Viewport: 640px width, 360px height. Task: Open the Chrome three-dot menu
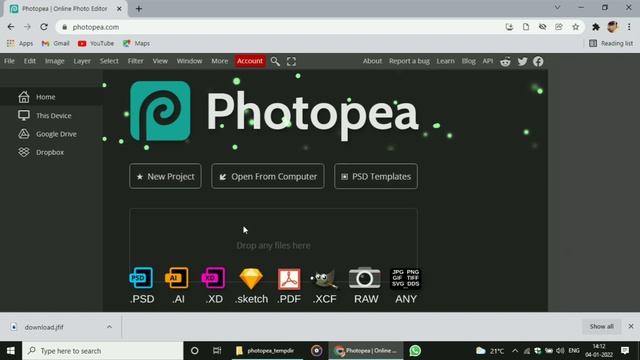(x=629, y=27)
